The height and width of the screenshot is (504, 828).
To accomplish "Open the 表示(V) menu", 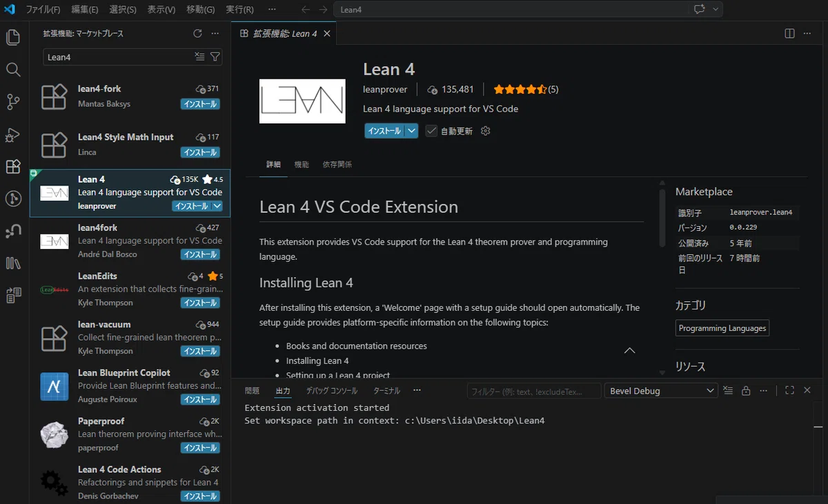I will (x=161, y=10).
